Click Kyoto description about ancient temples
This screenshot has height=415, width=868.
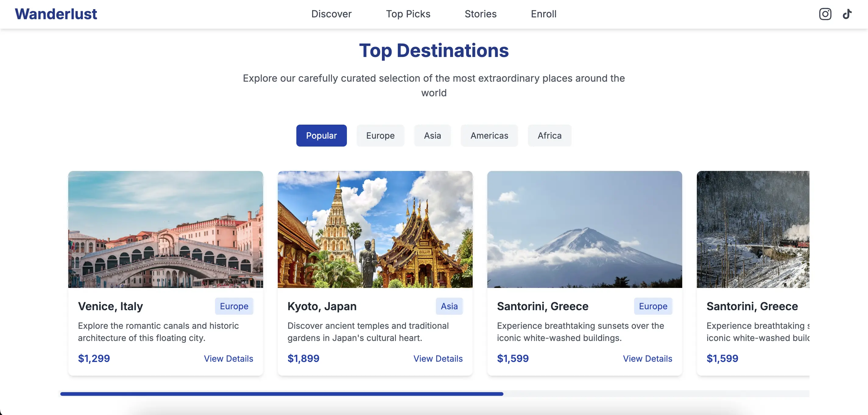[368, 332]
